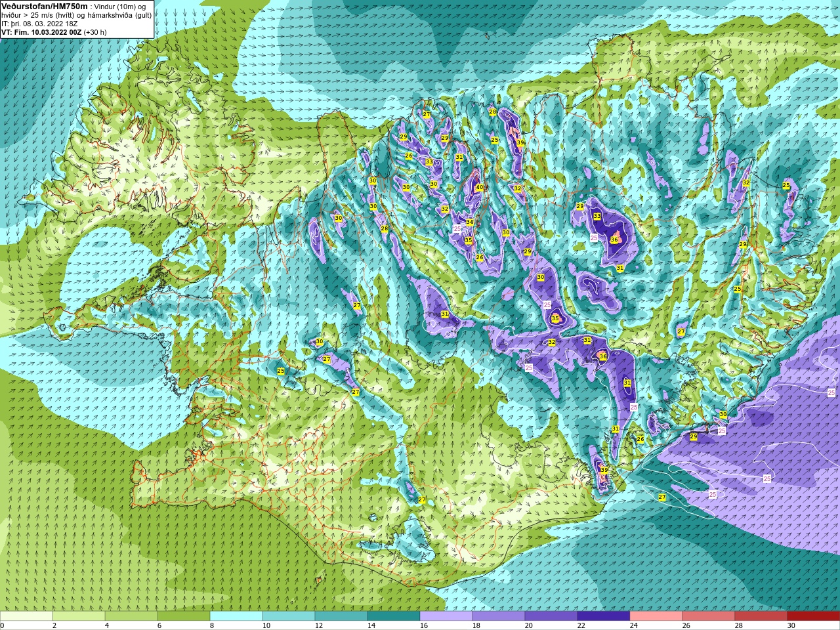Click the pale cream 0–2 legend swatch
Viewport: 840px width, 630px height.
(x=26, y=616)
